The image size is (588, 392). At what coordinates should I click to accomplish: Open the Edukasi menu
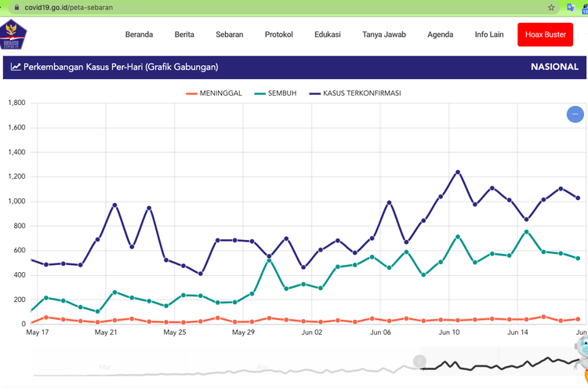pos(328,34)
